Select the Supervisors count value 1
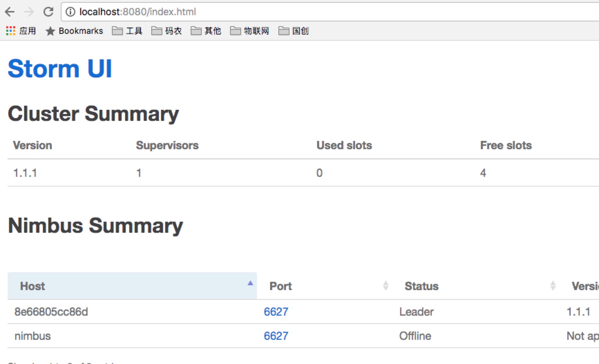Screen dimensions: 599x364 139,173
